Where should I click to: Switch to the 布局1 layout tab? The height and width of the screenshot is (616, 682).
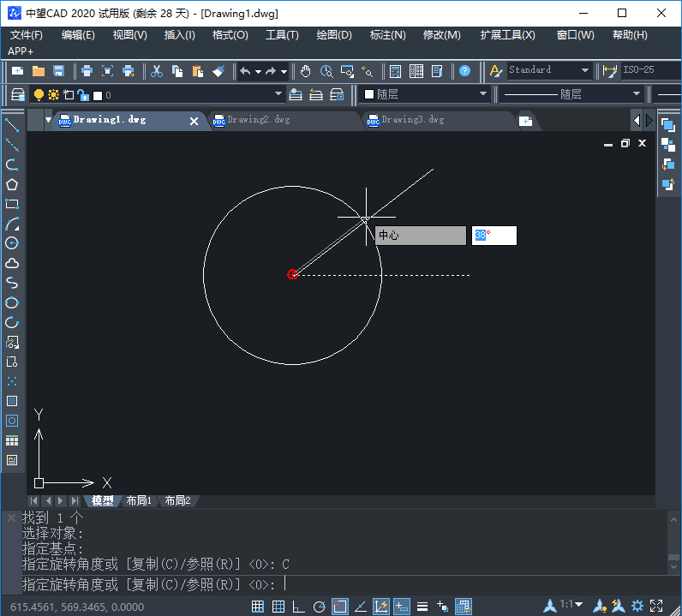138,500
